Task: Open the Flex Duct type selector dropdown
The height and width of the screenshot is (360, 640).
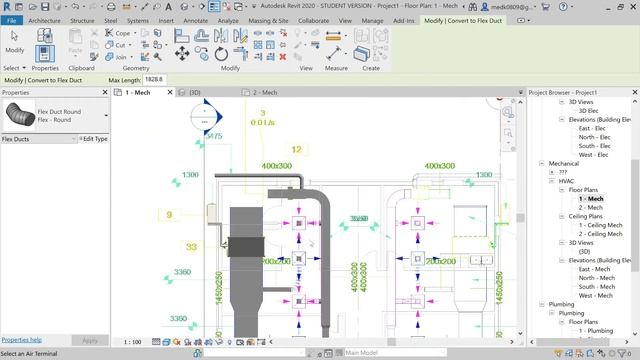Action: (106, 116)
